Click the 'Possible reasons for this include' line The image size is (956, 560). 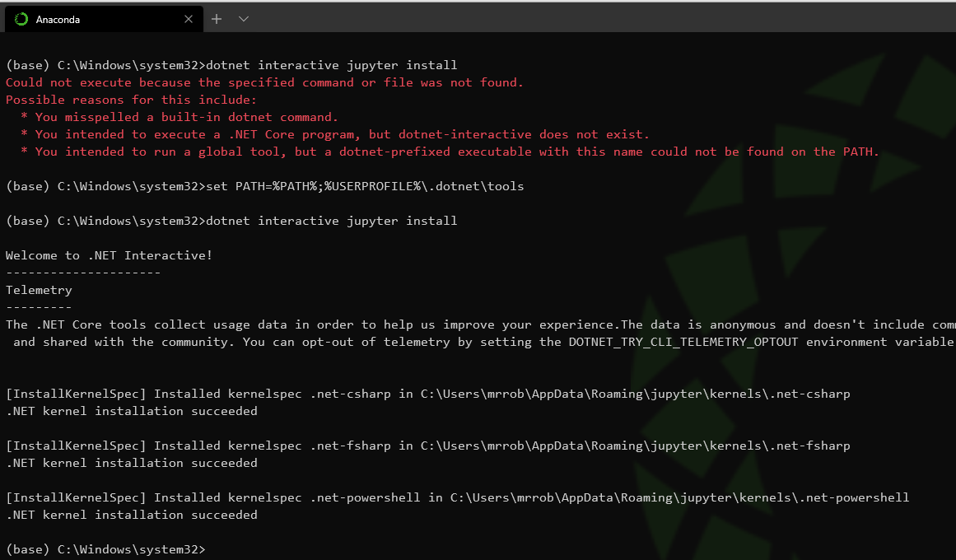tap(132, 100)
